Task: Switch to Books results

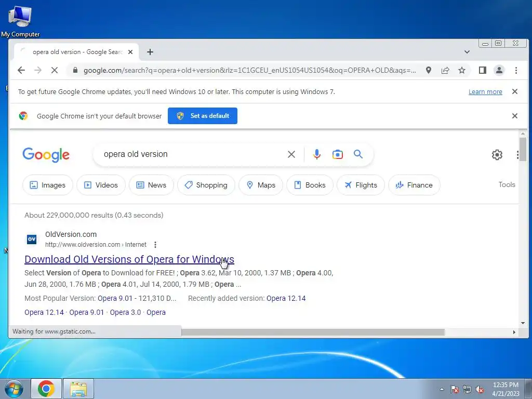Action: (x=310, y=185)
